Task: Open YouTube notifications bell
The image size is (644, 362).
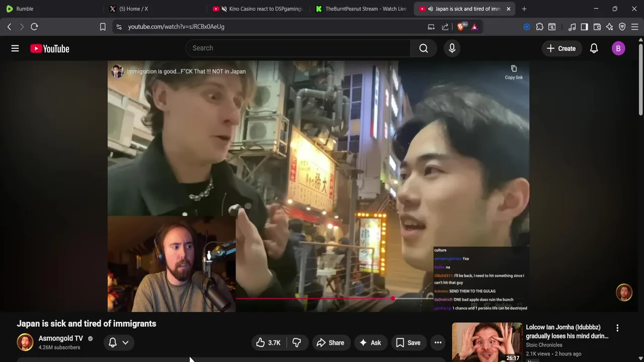Action: pos(594,48)
